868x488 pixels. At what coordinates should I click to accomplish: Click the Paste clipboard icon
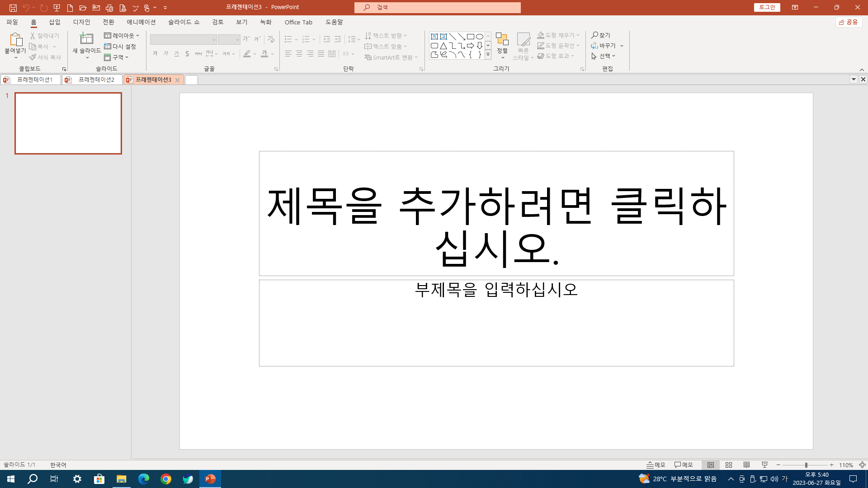pyautogui.click(x=15, y=40)
